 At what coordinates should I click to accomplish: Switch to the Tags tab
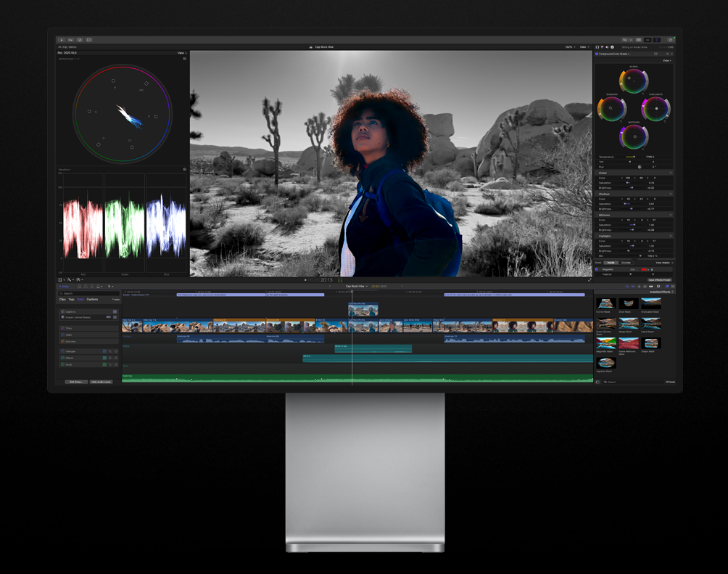(71, 299)
